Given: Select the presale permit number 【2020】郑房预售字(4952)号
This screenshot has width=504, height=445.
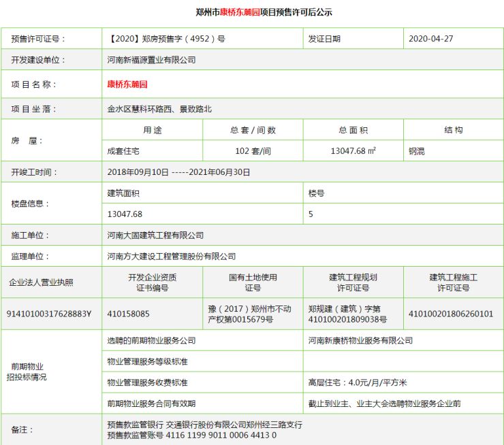Looking at the screenshot, I should [x=166, y=39].
